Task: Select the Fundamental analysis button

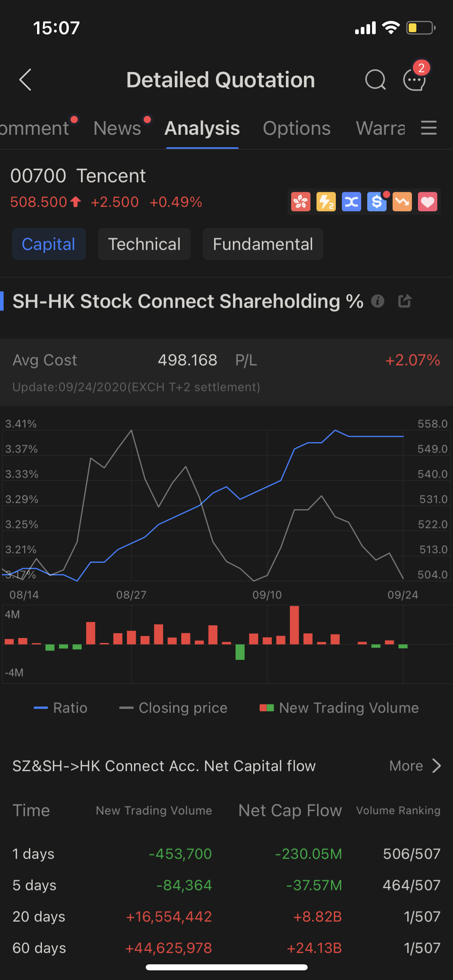Action: pyautogui.click(x=263, y=244)
